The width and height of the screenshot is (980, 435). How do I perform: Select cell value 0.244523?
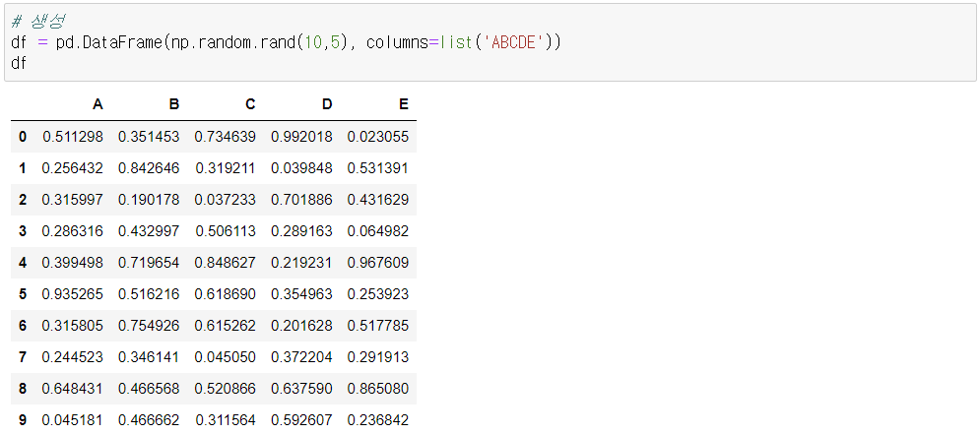click(x=73, y=357)
